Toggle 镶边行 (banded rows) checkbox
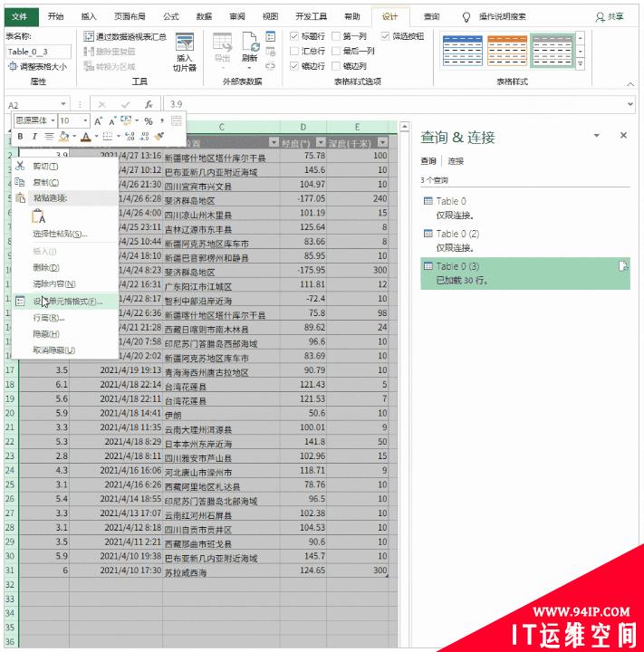This screenshot has height=652, width=644. 294,66
